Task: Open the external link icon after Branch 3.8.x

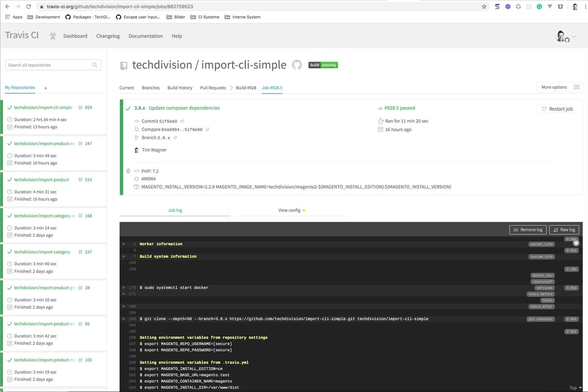Action: click(175, 138)
